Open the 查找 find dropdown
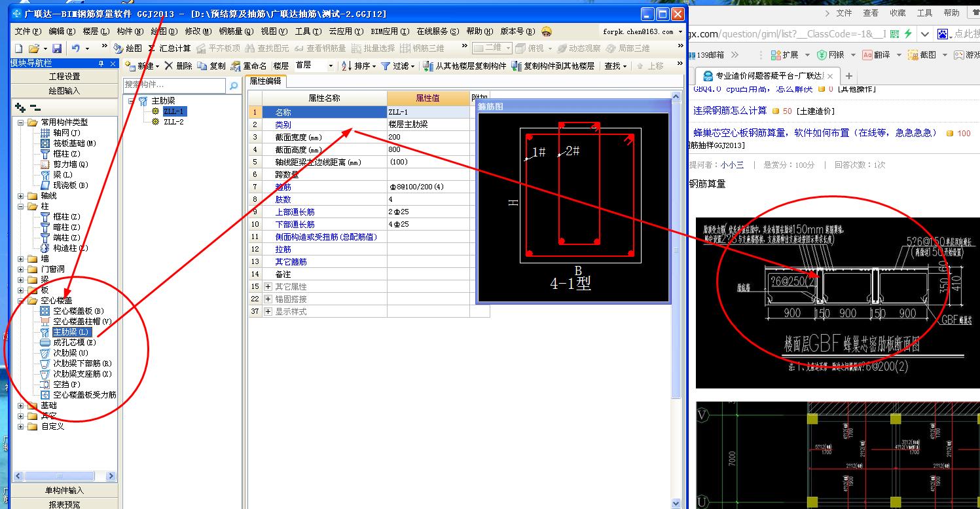The height and width of the screenshot is (509, 980). click(615, 66)
